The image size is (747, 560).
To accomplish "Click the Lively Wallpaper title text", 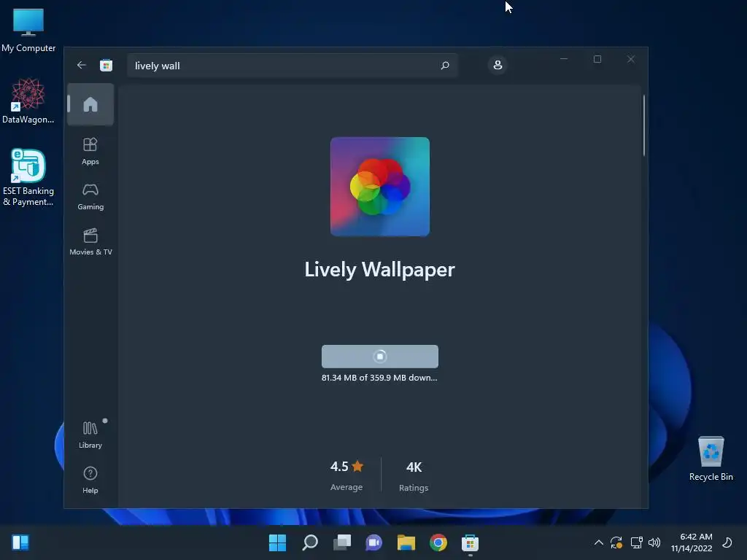I will tap(379, 270).
